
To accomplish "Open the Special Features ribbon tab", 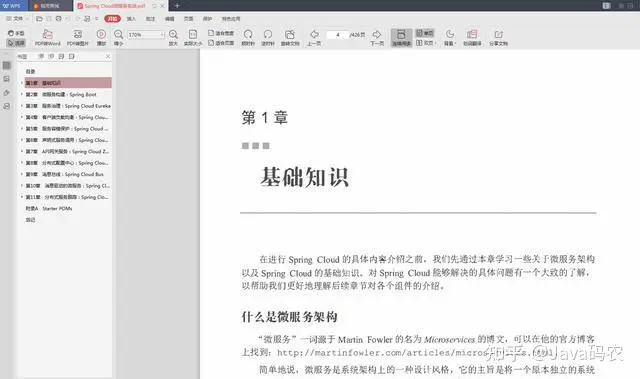I will (x=231, y=19).
